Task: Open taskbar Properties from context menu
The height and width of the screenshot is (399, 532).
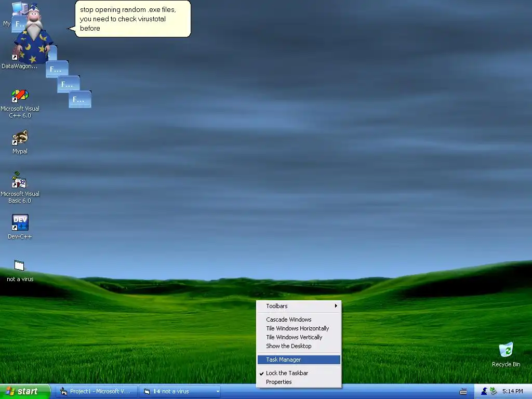Action: (299, 382)
